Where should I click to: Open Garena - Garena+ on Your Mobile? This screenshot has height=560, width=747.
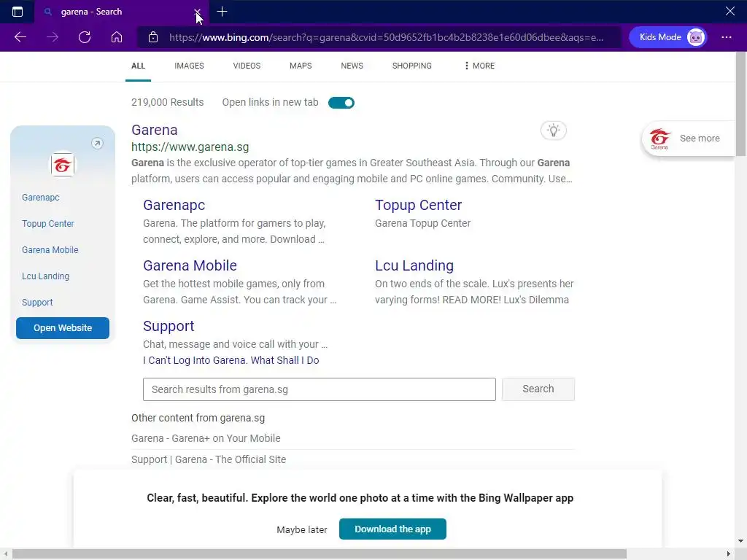(x=206, y=438)
